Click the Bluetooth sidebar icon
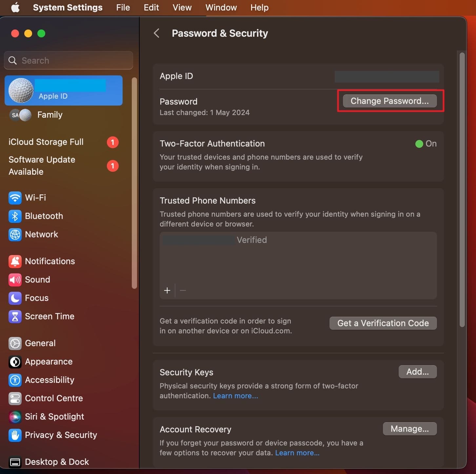The width and height of the screenshot is (476, 474). click(x=15, y=216)
